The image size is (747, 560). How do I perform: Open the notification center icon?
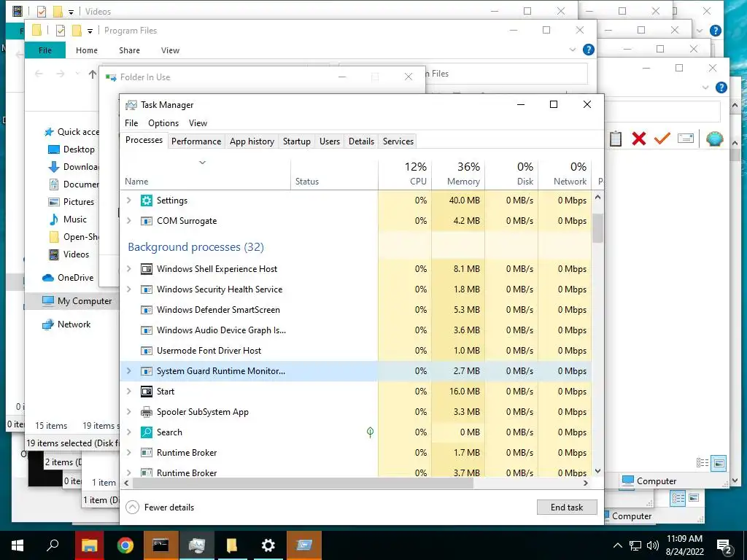tap(724, 546)
